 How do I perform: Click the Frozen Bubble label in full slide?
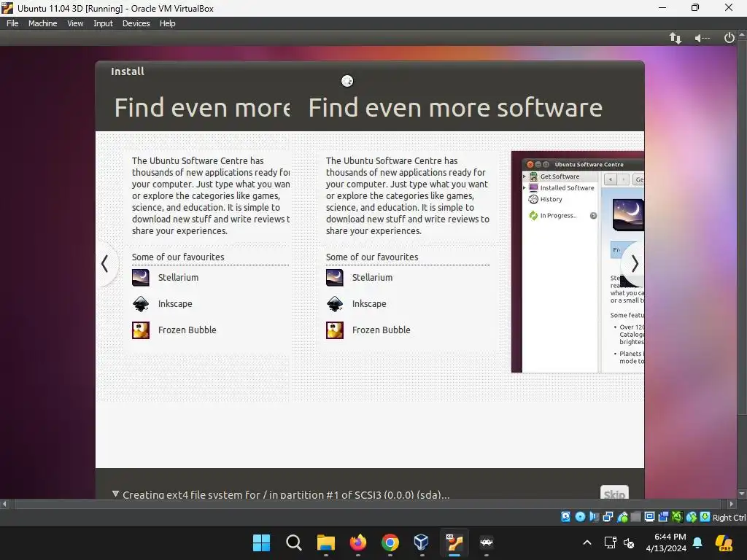381,330
